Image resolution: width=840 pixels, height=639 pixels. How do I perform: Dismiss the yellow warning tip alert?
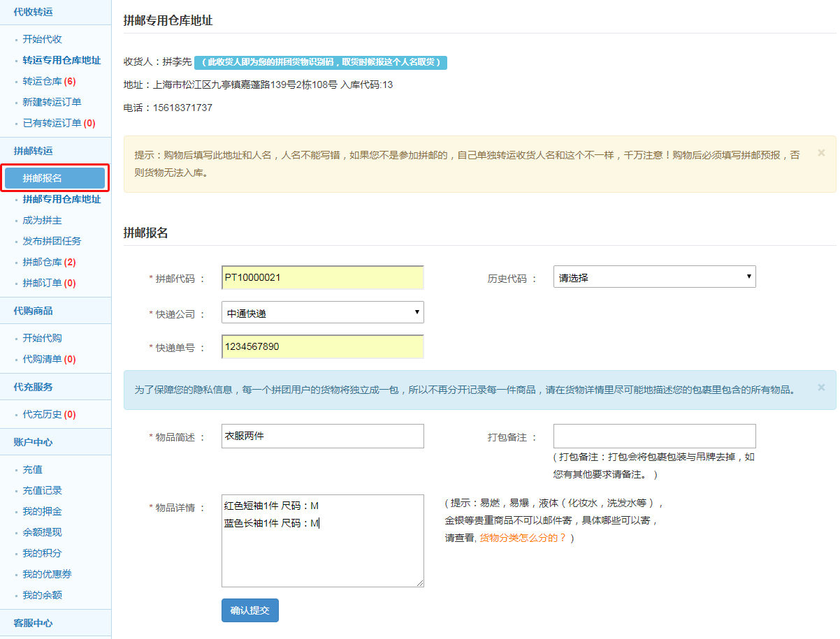pyautogui.click(x=821, y=152)
